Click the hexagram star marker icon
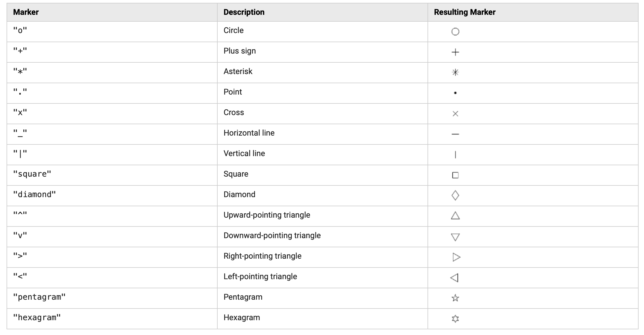Image resolution: width=644 pixels, height=335 pixels. [455, 318]
